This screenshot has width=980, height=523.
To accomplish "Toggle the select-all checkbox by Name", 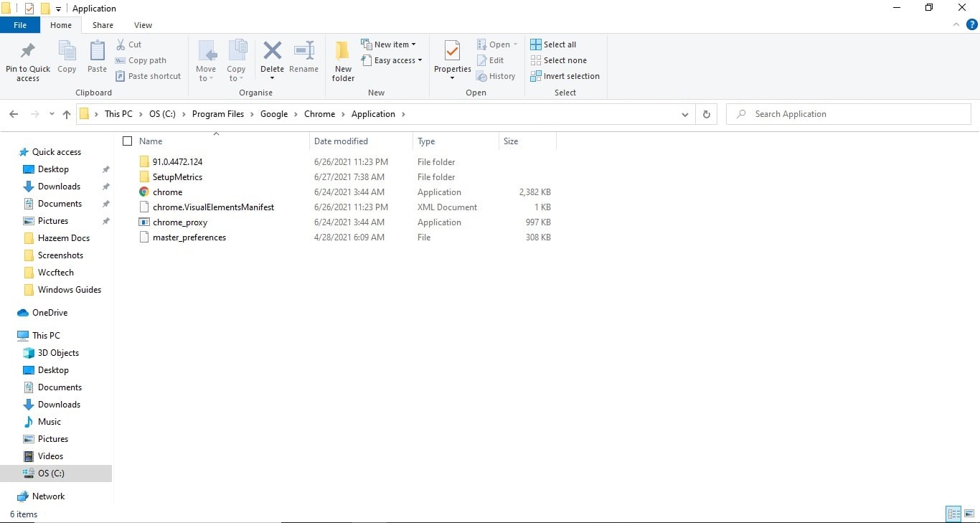I will pos(128,141).
